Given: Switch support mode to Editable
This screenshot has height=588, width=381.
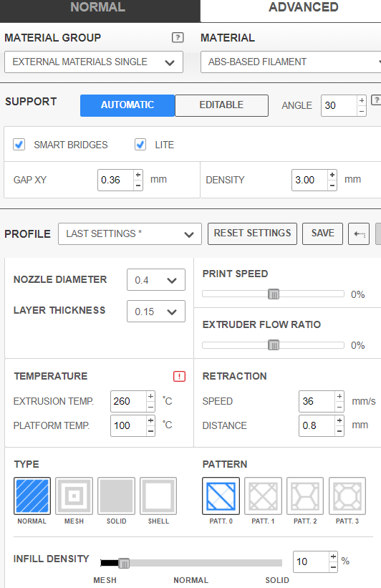Looking at the screenshot, I should coord(221,105).
